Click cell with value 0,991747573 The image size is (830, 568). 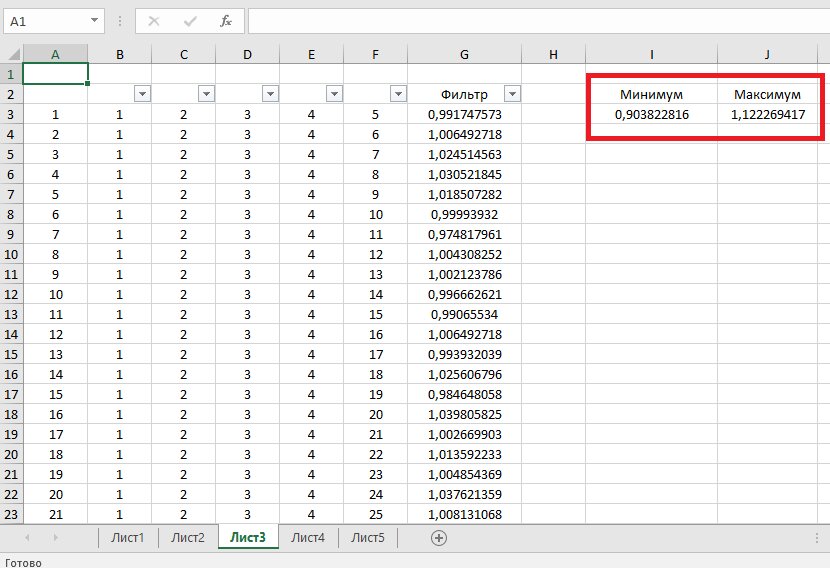point(464,114)
